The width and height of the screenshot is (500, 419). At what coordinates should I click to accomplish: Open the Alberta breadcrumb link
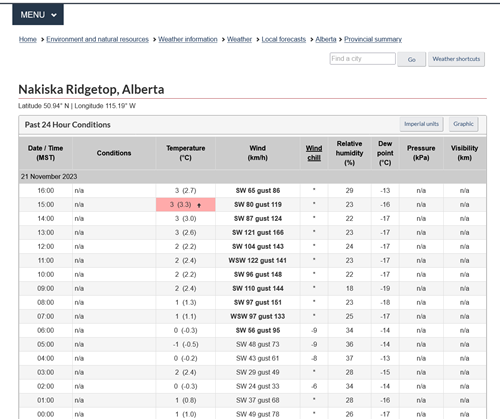[326, 39]
